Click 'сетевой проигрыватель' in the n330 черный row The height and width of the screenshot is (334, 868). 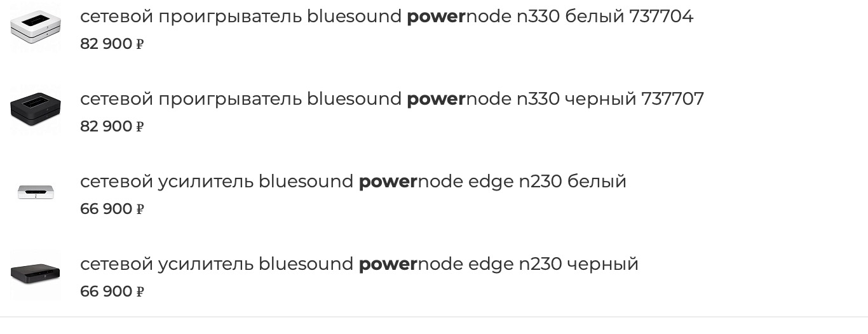coord(191,99)
